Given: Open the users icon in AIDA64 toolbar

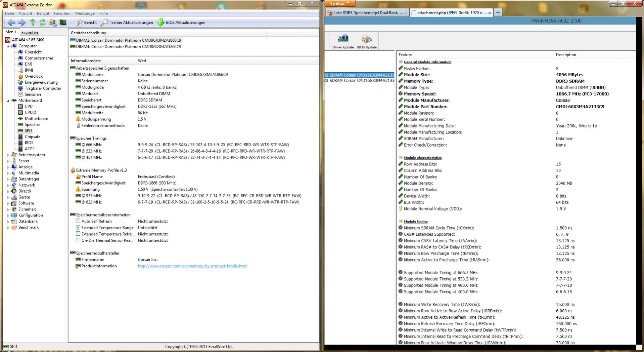Looking at the screenshot, I should pos(53,23).
